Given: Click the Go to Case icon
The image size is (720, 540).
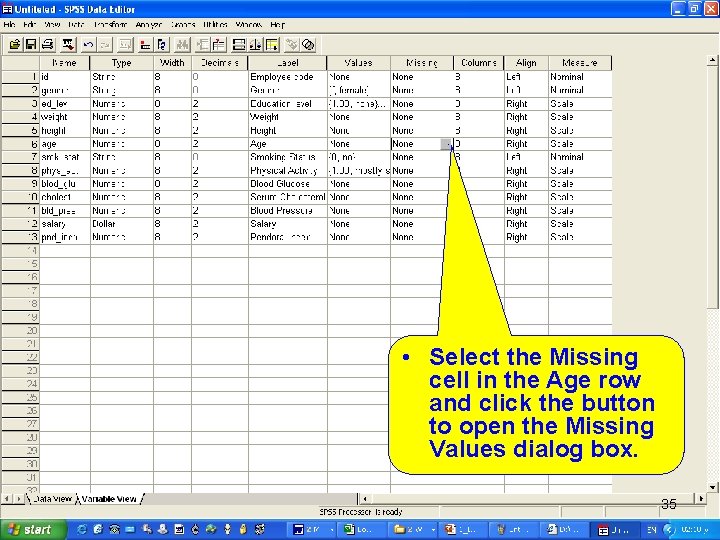Looking at the screenshot, I should pos(145,45).
